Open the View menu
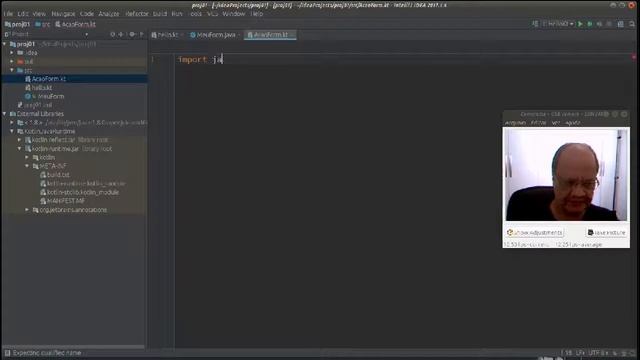 click(39, 14)
